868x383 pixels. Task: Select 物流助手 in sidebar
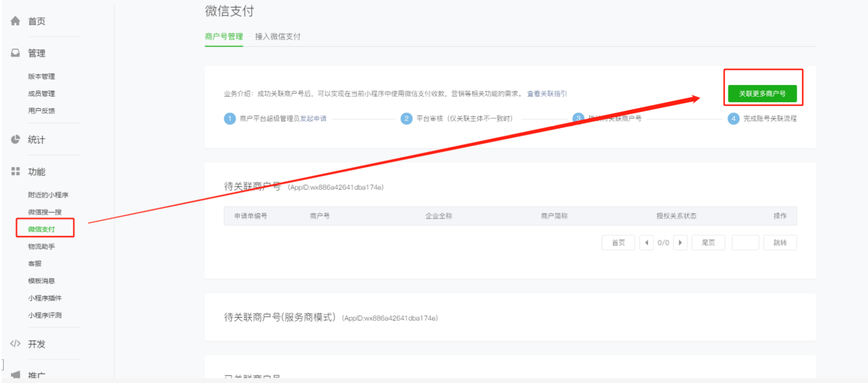pyautogui.click(x=41, y=246)
